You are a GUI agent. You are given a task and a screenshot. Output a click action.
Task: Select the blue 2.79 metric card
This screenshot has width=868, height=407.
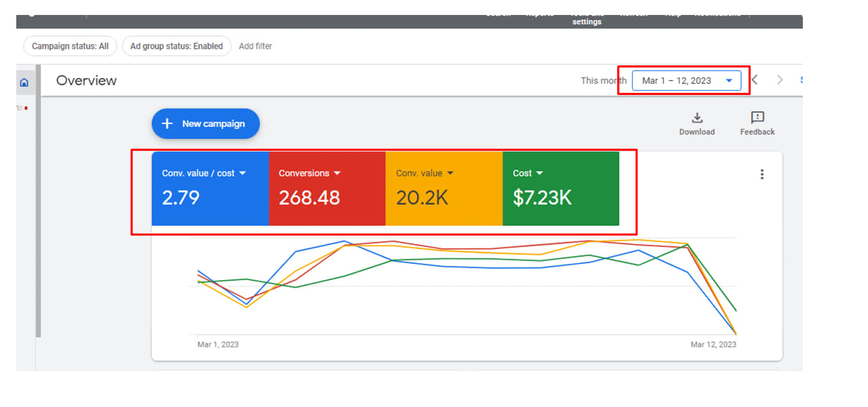pos(210,197)
